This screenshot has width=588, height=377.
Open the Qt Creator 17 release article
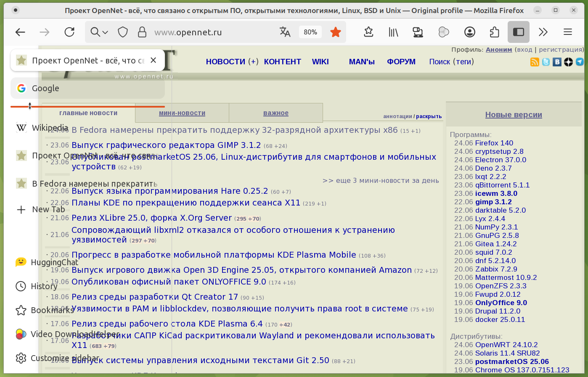[x=155, y=297]
